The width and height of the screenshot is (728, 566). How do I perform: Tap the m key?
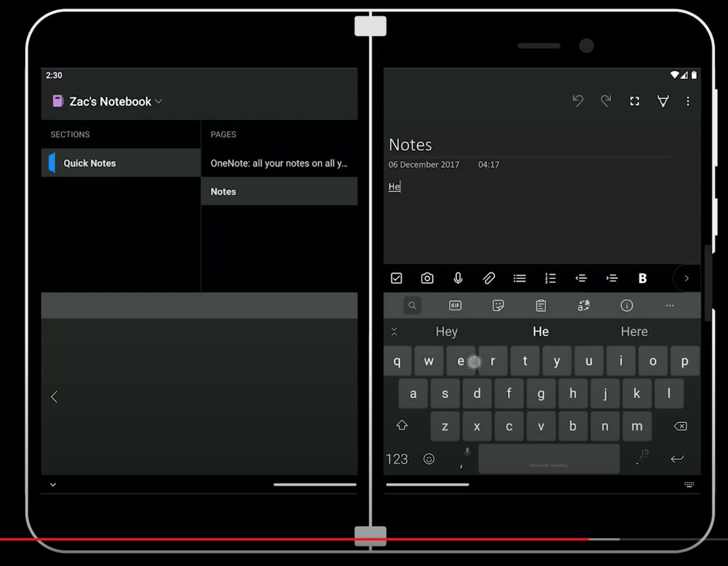click(637, 426)
